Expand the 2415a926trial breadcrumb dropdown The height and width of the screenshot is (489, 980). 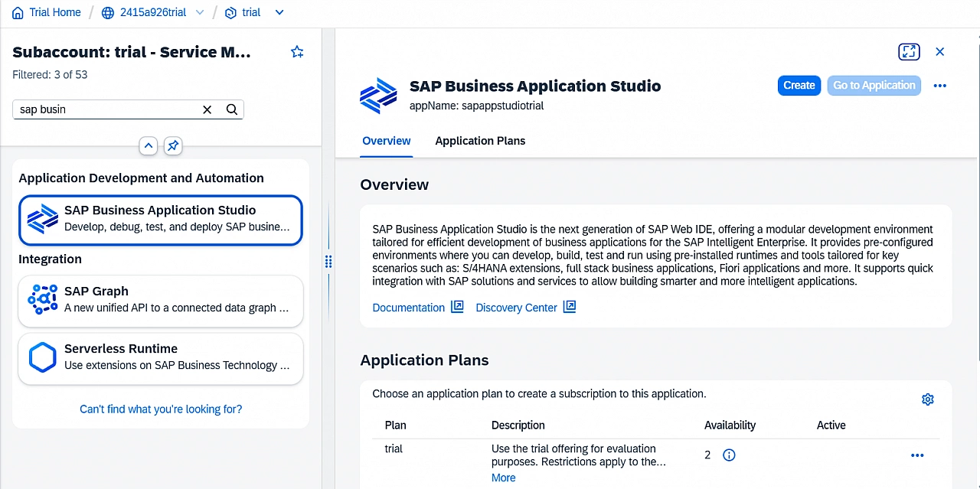[200, 12]
